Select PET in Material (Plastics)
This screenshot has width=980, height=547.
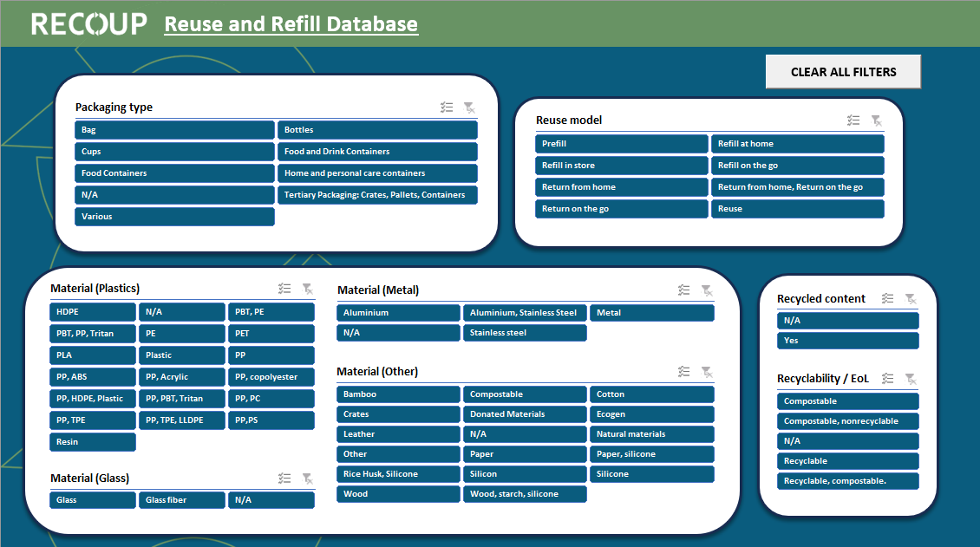point(271,334)
